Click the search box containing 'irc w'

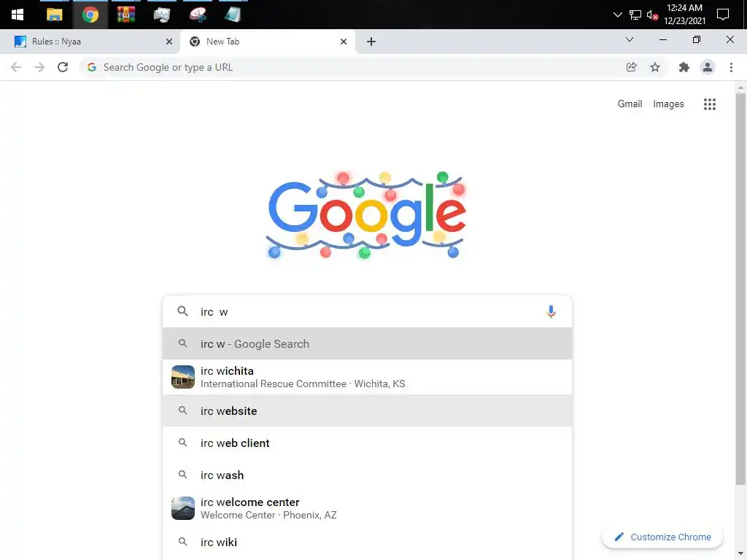point(368,311)
